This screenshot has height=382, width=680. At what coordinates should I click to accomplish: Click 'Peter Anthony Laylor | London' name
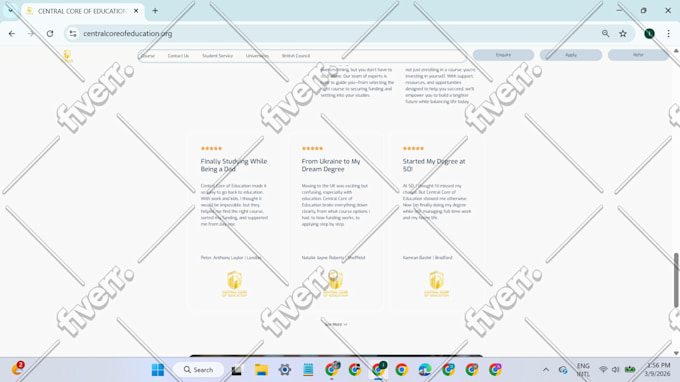click(231, 258)
